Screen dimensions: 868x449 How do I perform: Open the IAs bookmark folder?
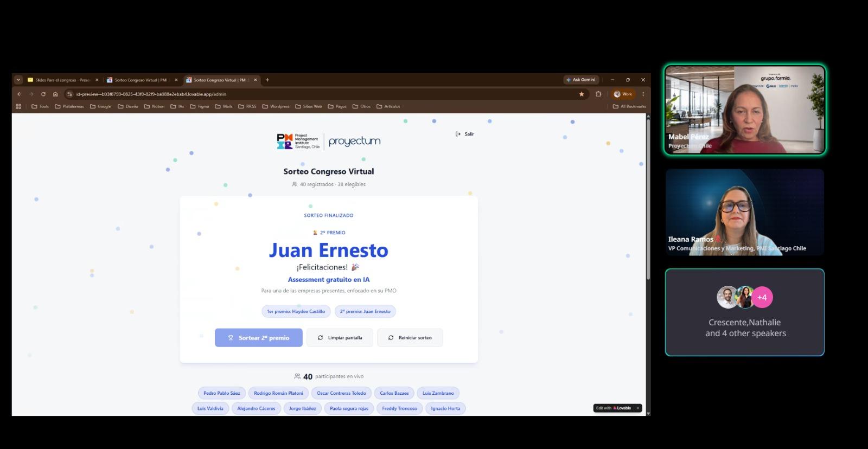click(177, 106)
